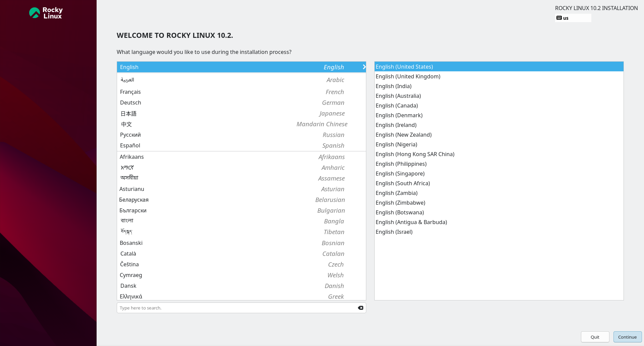
Task: Choose Cymraeg (Welsh) language
Action: (241, 275)
